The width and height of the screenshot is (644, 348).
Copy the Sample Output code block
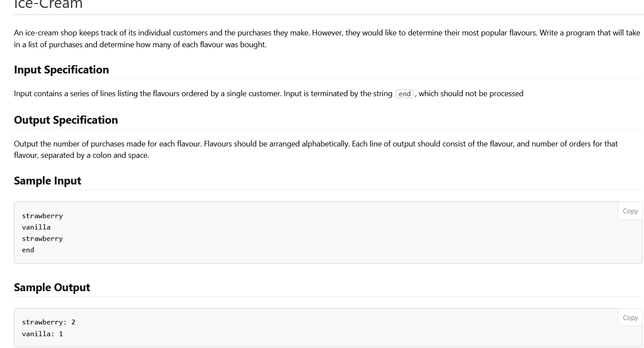[630, 317]
